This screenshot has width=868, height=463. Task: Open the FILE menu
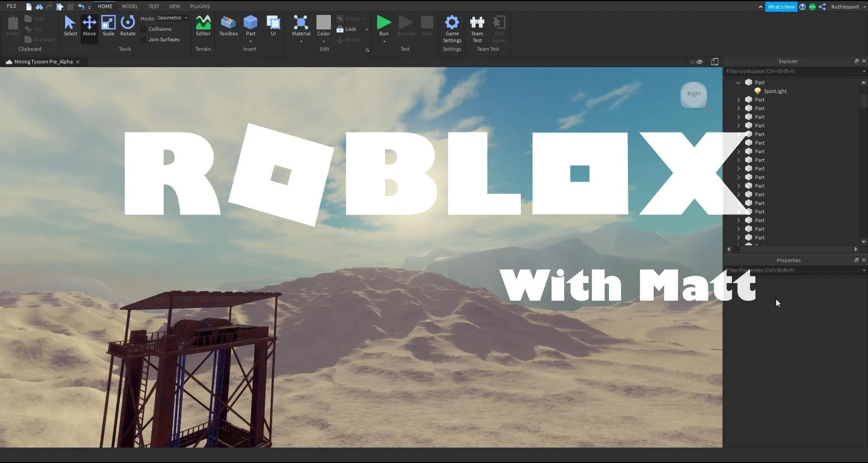point(12,6)
